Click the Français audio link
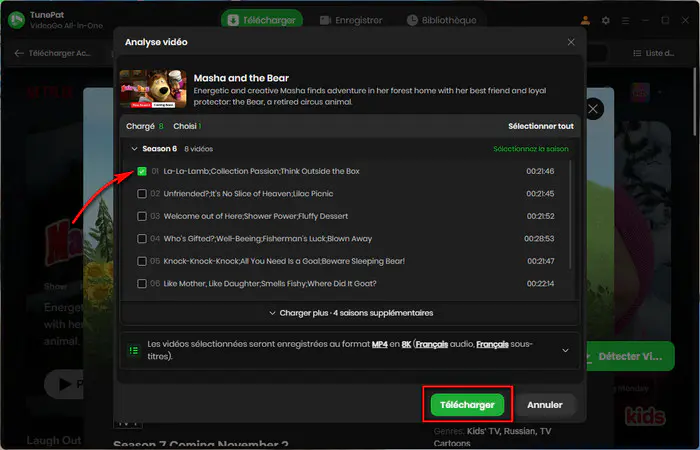 (x=432, y=344)
